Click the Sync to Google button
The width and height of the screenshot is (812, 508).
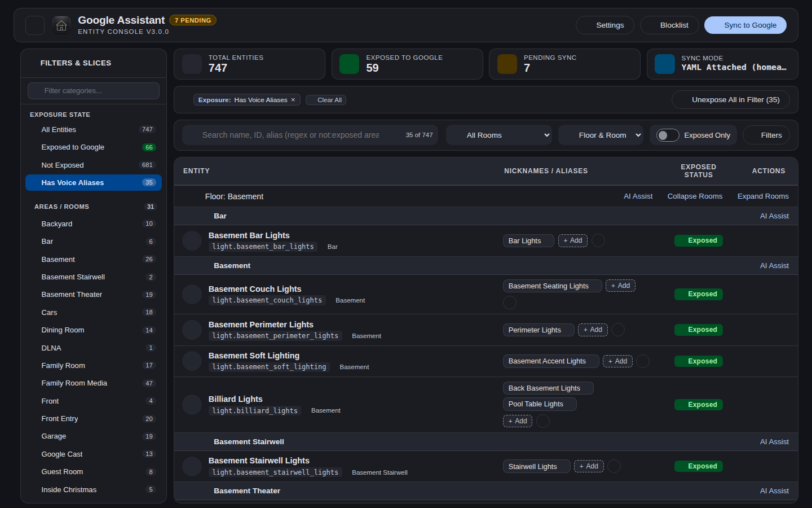[x=745, y=25]
